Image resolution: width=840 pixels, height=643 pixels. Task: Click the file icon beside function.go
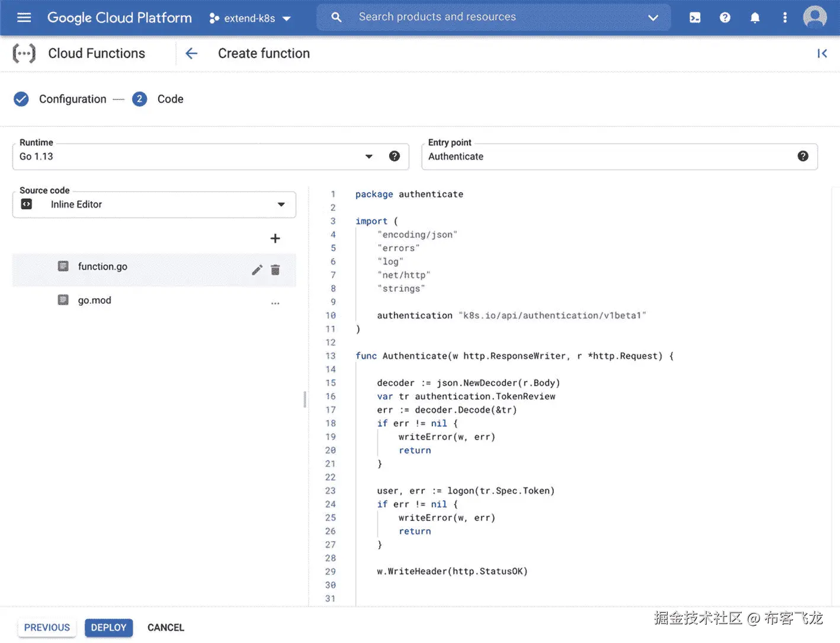[63, 266]
